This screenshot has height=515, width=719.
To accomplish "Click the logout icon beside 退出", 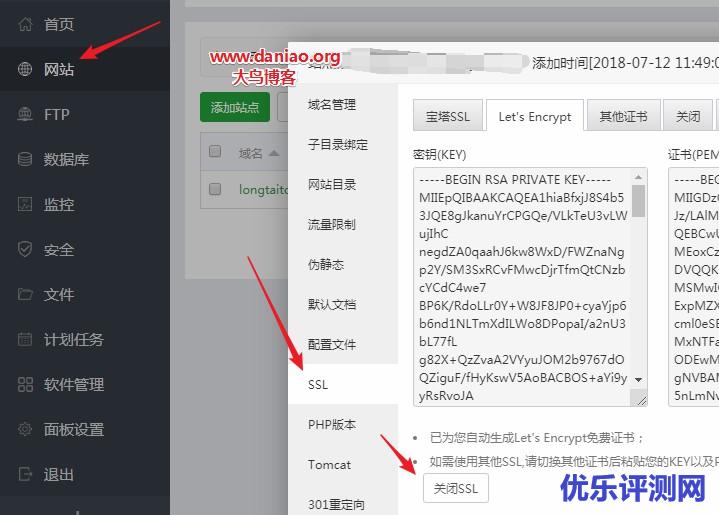I will tap(25, 474).
